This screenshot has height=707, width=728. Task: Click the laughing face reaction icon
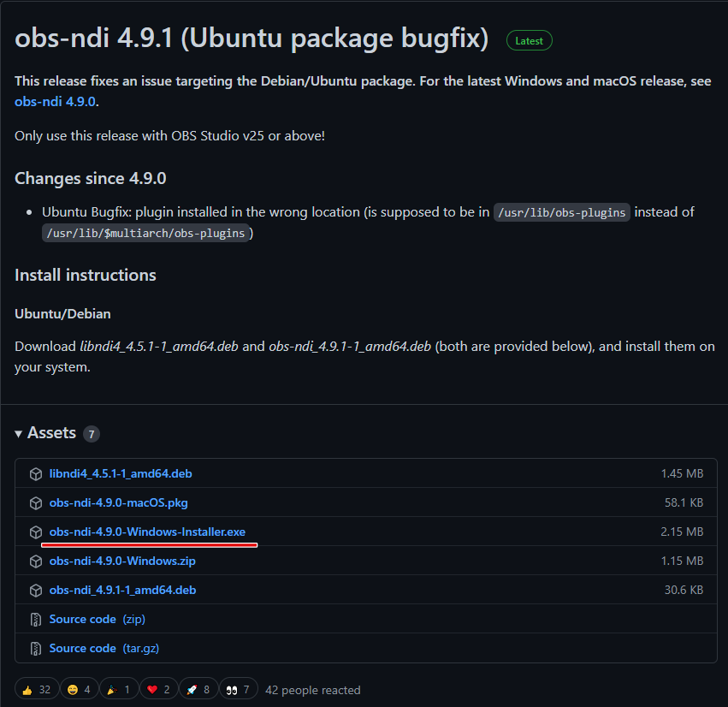[71, 688]
